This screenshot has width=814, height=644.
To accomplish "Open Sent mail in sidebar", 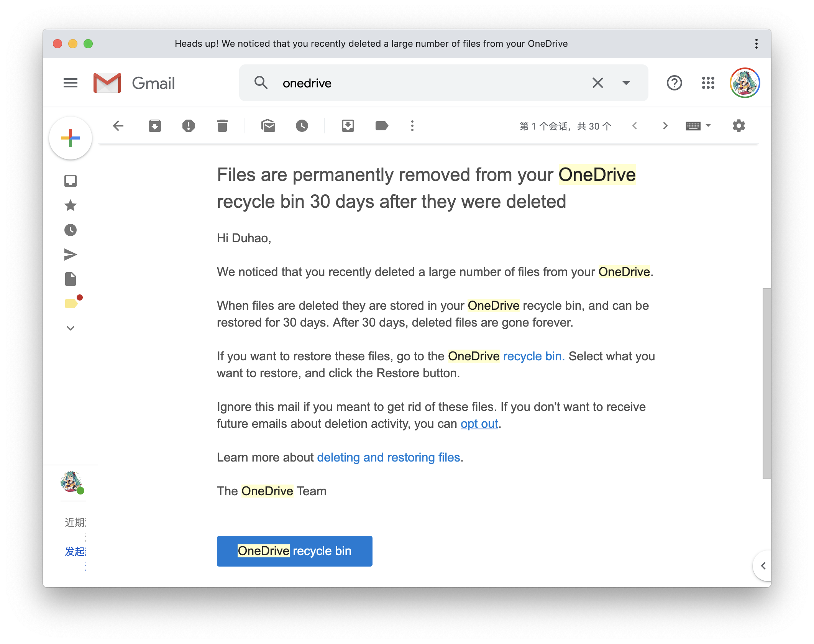I will coord(71,255).
